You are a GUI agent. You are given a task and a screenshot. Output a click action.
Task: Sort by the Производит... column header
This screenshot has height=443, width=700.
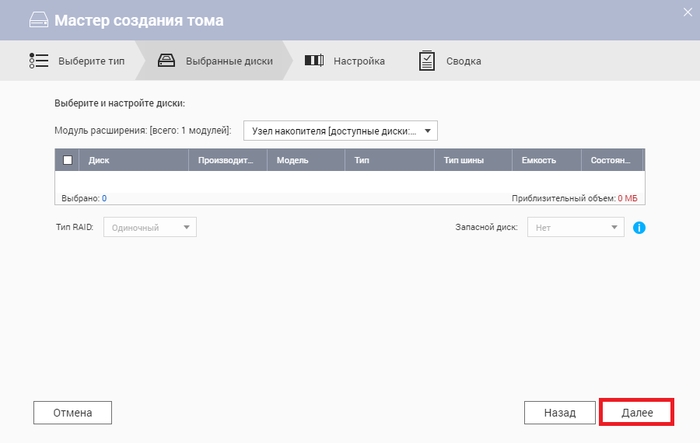tap(228, 160)
